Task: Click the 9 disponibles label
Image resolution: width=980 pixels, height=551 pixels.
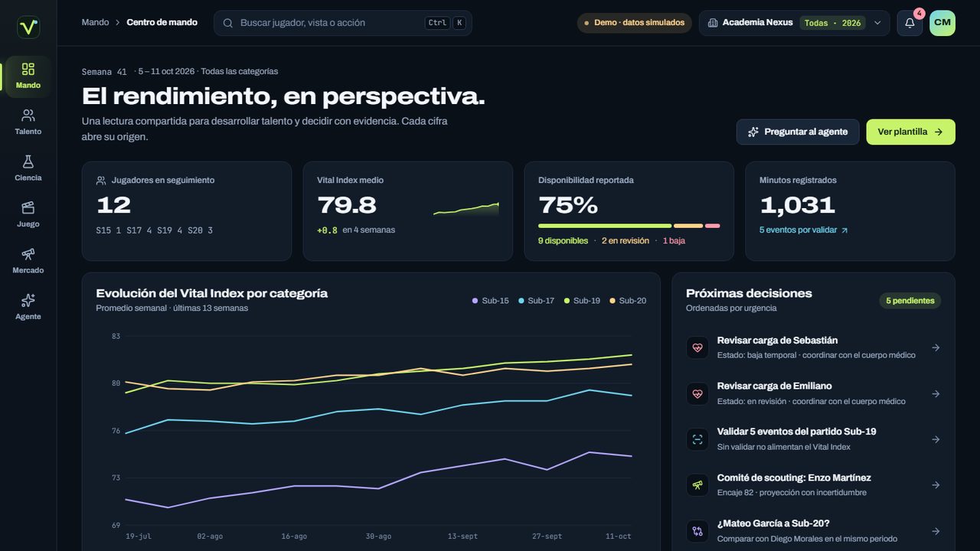Action: (563, 241)
